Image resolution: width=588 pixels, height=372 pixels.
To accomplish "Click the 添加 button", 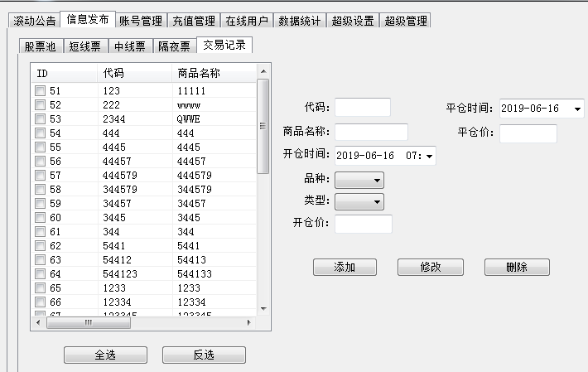I will coord(345,267).
